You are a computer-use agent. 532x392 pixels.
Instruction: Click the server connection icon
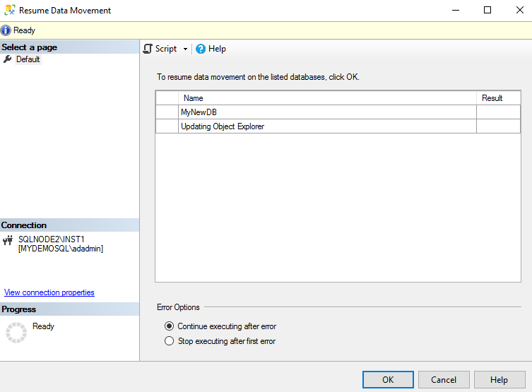tap(8, 240)
